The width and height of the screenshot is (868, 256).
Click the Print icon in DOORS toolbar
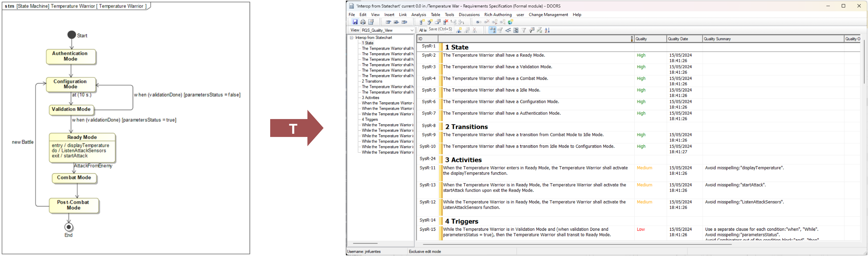(363, 22)
